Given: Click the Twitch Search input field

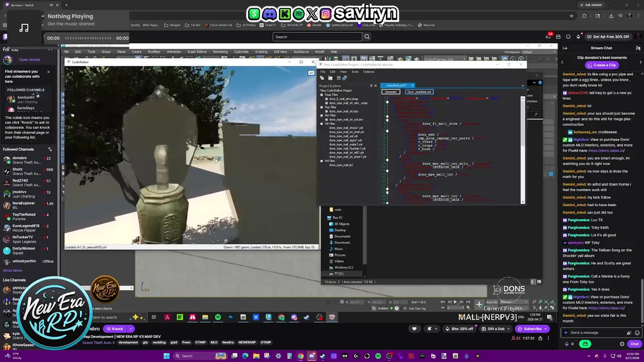Looking at the screenshot, I should point(317,37).
